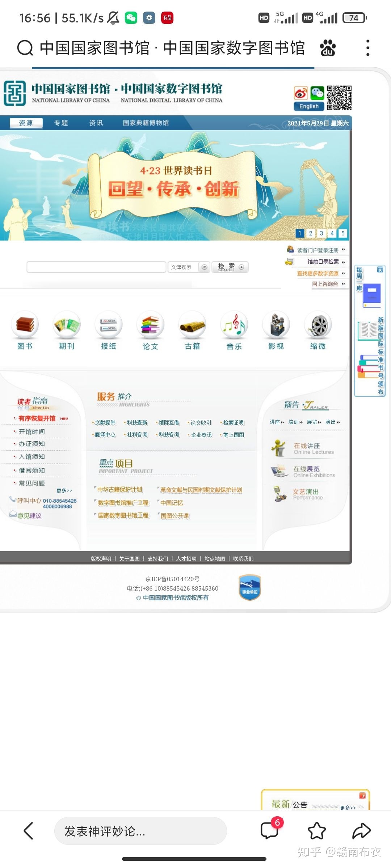
Task: Show banner slide 4
Action: pyautogui.click(x=332, y=233)
